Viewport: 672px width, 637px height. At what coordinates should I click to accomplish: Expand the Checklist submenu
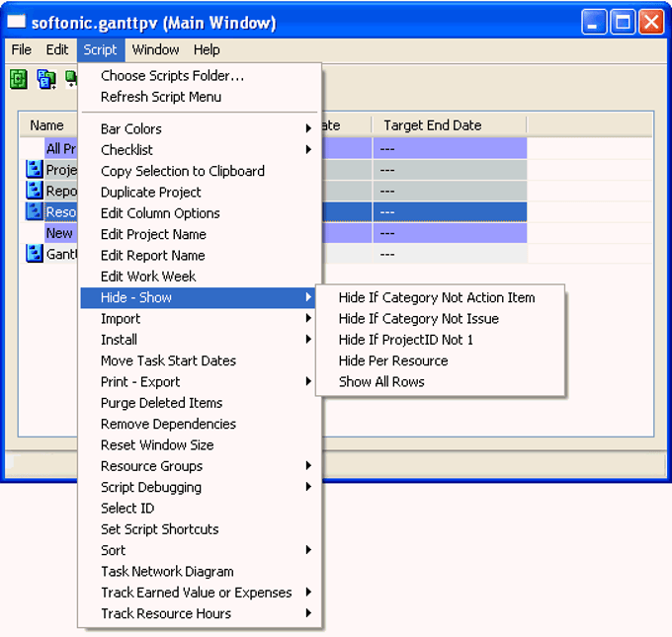(200, 150)
